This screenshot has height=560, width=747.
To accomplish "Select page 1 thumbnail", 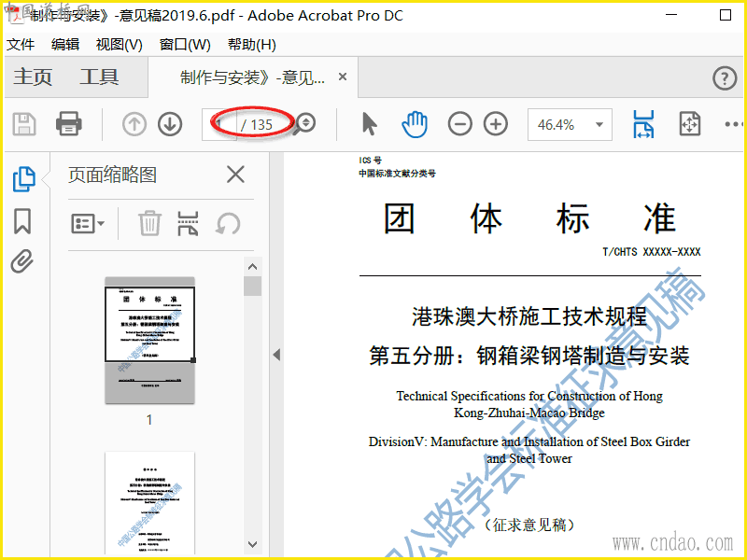I will pyautogui.click(x=149, y=340).
